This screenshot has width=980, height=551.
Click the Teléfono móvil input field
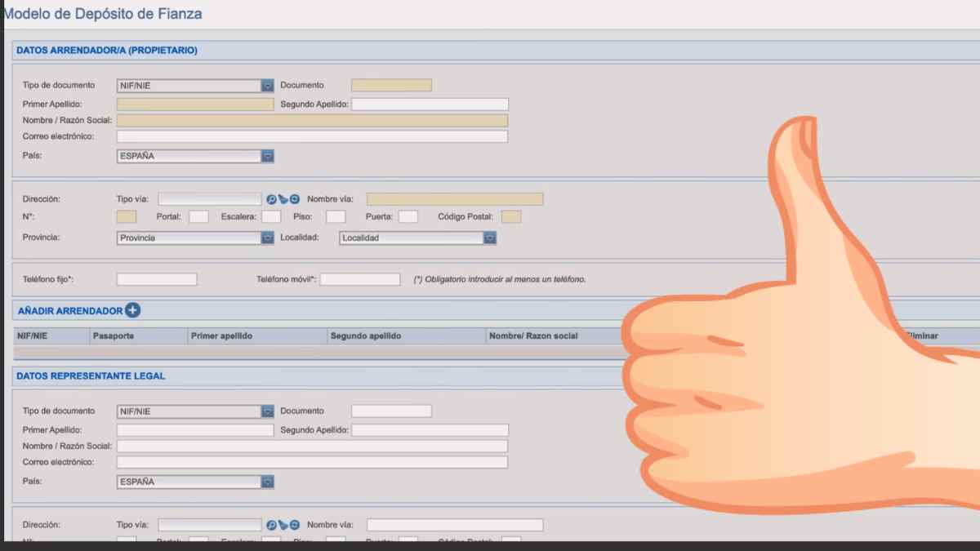click(x=359, y=279)
